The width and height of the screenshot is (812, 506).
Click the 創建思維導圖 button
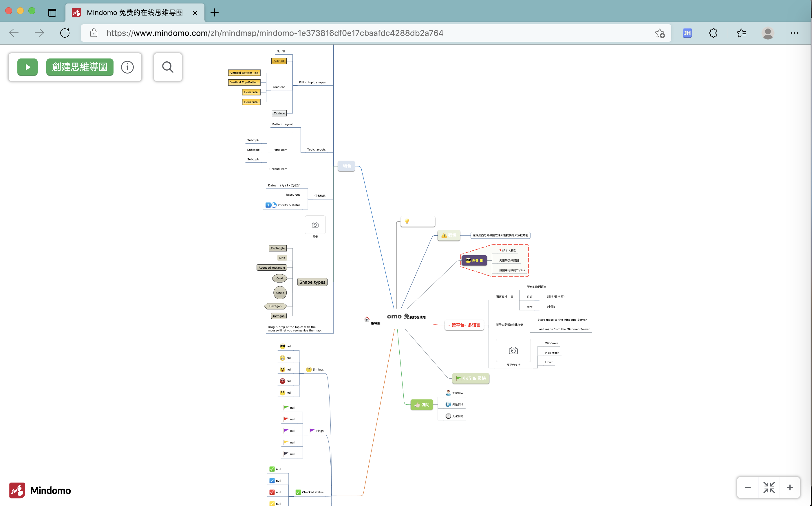[80, 67]
